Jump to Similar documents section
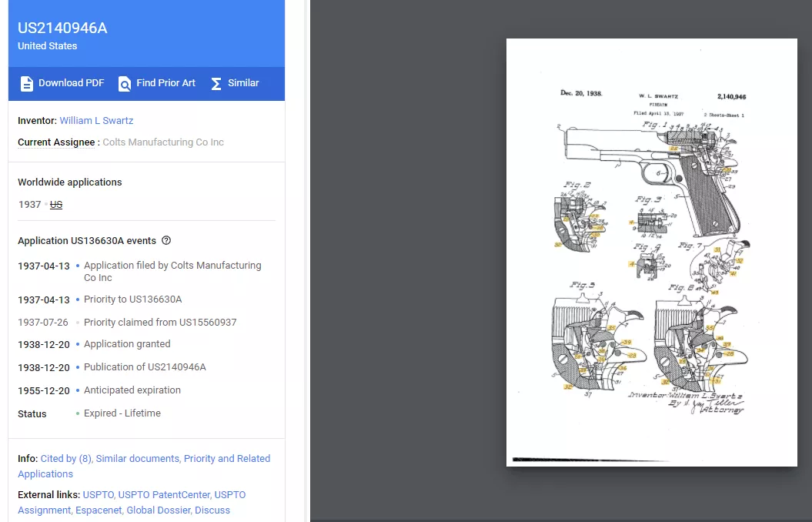This screenshot has height=522, width=812. point(137,458)
